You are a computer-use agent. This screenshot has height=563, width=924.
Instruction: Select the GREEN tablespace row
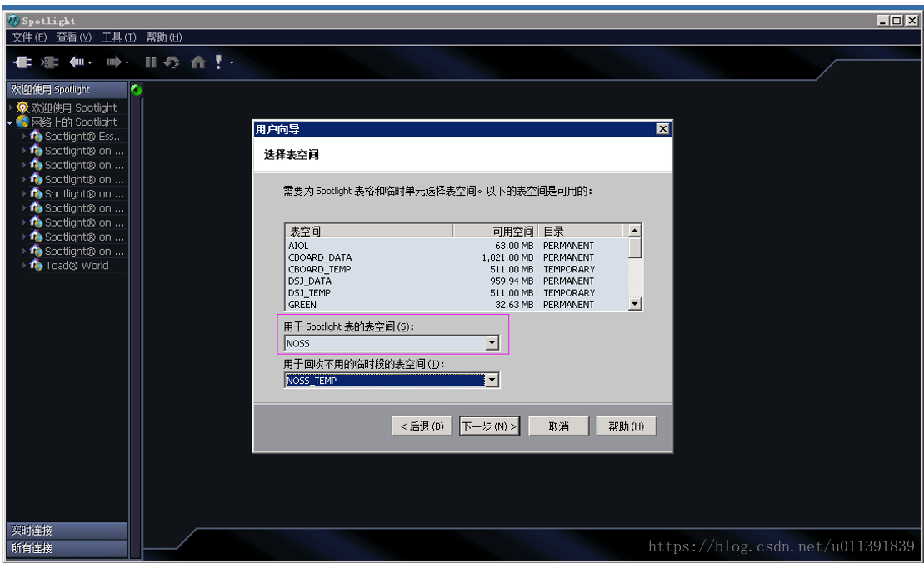(457, 305)
